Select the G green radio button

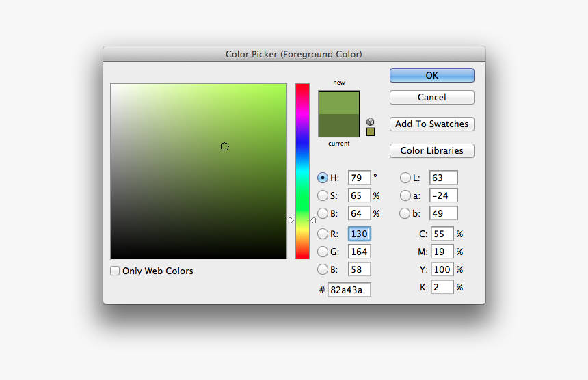coord(323,252)
